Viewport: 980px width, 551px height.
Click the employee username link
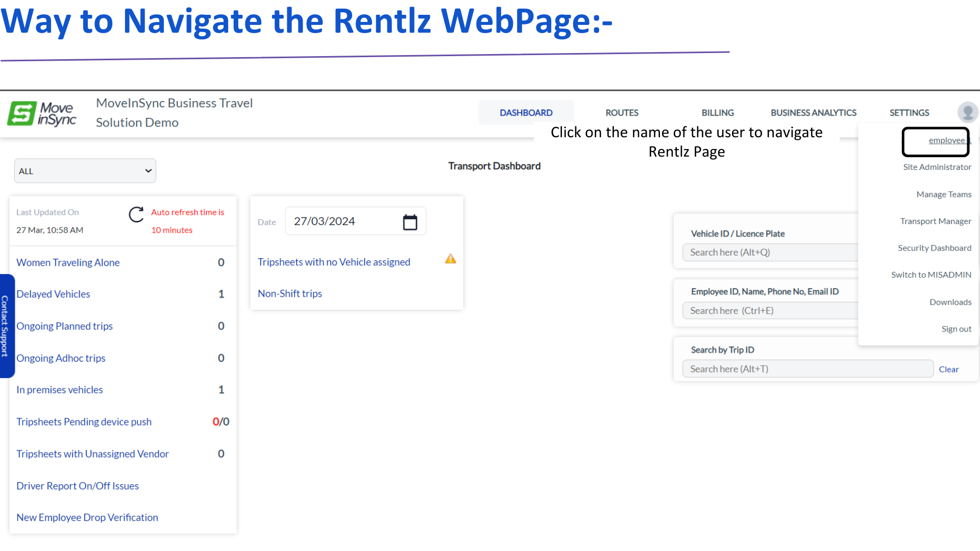[948, 141]
